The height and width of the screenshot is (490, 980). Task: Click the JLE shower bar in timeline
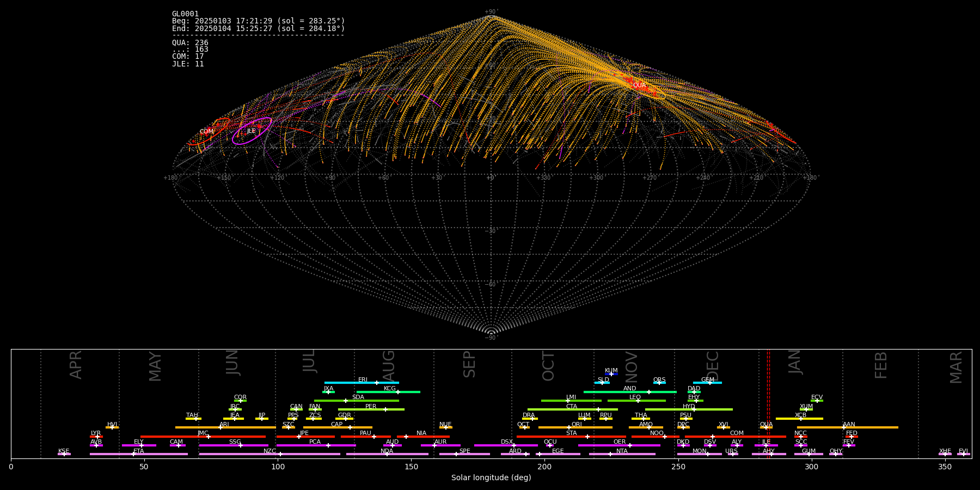click(x=766, y=445)
